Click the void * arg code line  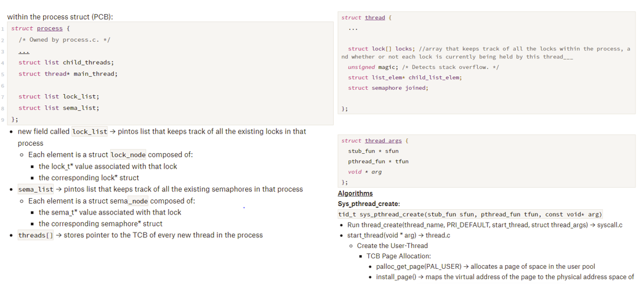364,172
